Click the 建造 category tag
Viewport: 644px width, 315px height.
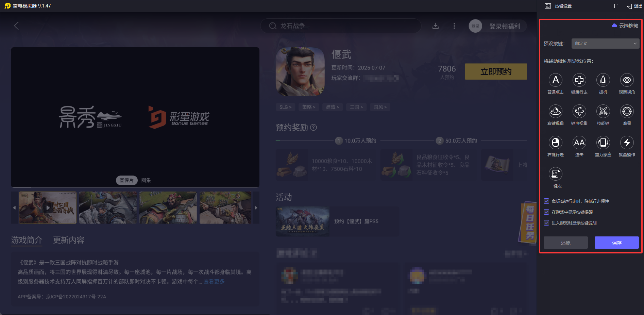(x=333, y=107)
